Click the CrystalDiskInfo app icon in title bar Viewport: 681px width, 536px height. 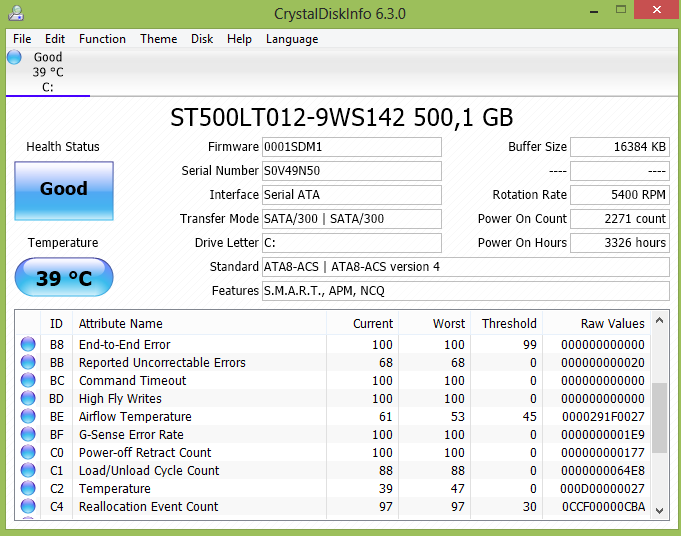tap(16, 13)
